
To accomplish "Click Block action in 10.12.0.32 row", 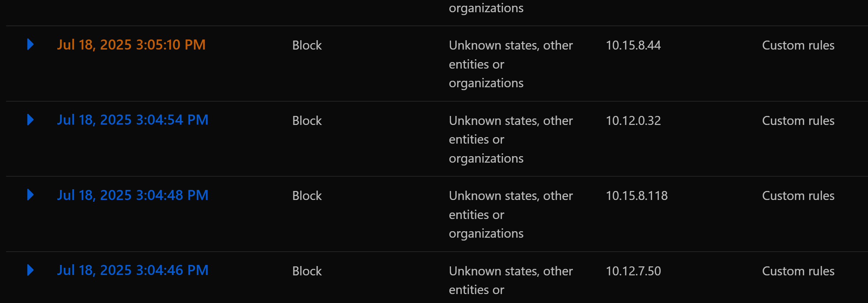I will point(307,121).
